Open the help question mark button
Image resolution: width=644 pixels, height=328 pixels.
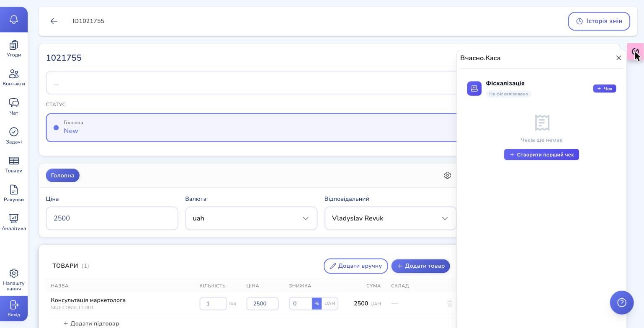pos(622,302)
